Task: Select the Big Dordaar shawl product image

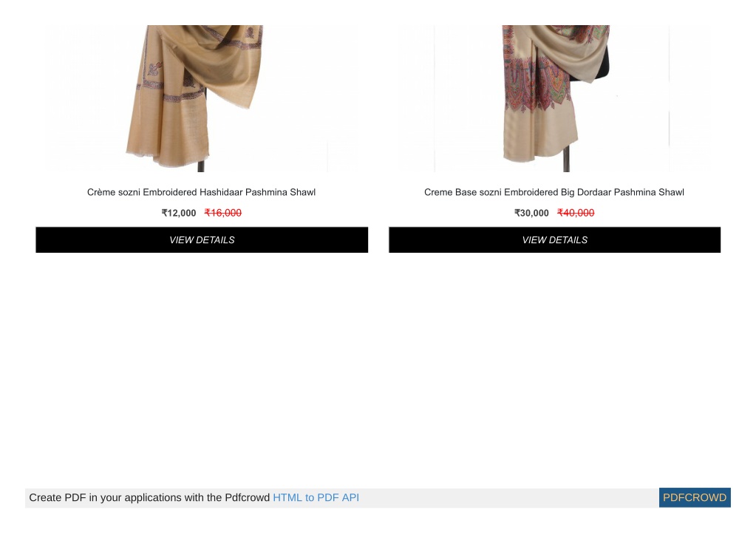Action: [554, 98]
